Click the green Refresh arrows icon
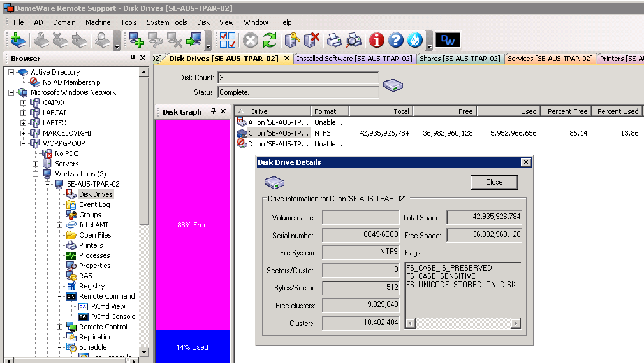This screenshot has height=363, width=644. coord(270,39)
